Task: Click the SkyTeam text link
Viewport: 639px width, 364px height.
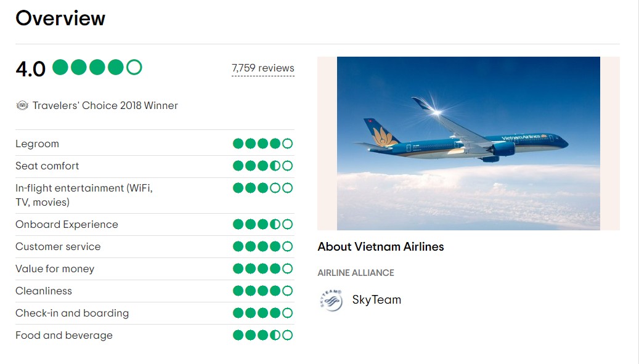Action: point(378,300)
